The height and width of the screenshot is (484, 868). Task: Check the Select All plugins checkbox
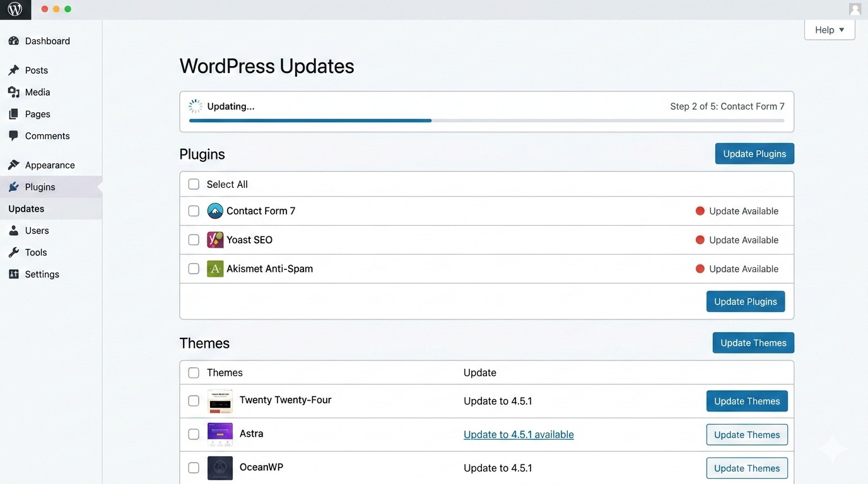tap(194, 185)
